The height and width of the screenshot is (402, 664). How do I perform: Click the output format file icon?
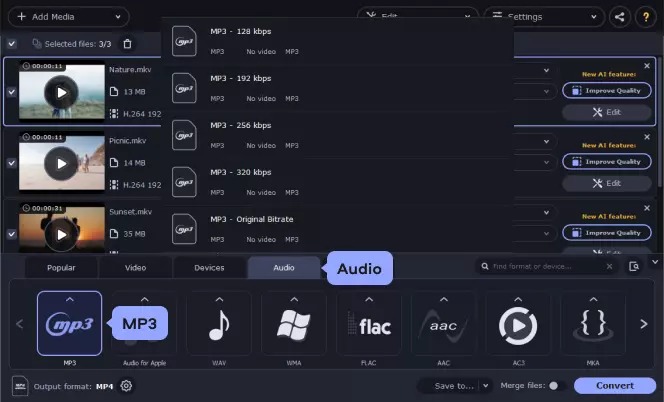click(x=20, y=386)
